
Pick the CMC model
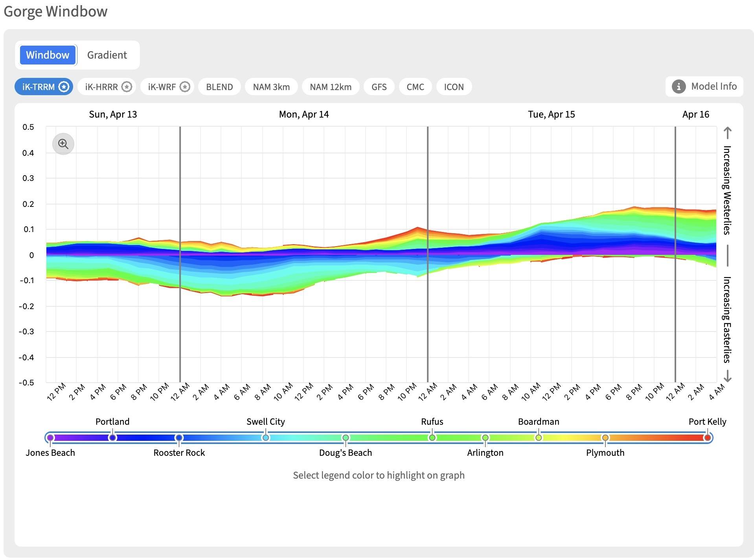pyautogui.click(x=415, y=87)
